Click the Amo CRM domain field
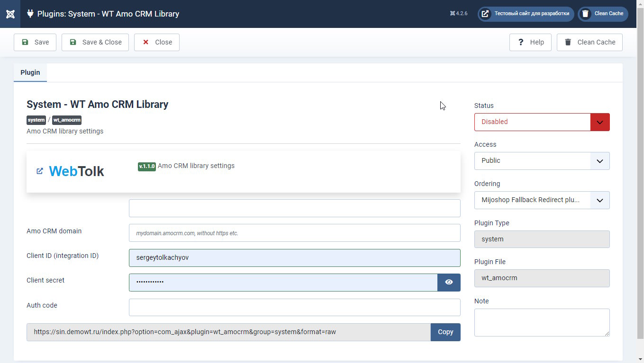Viewport: 644px width, 363px height. (294, 233)
